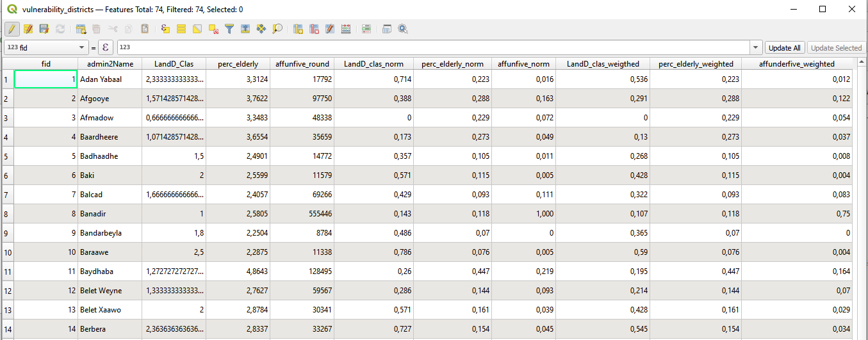Select all features in the table
The image size is (868, 340).
(x=181, y=29)
